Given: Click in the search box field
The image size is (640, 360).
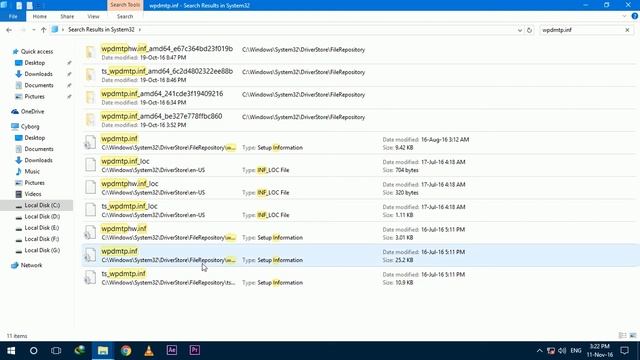Looking at the screenshot, I should [x=581, y=30].
